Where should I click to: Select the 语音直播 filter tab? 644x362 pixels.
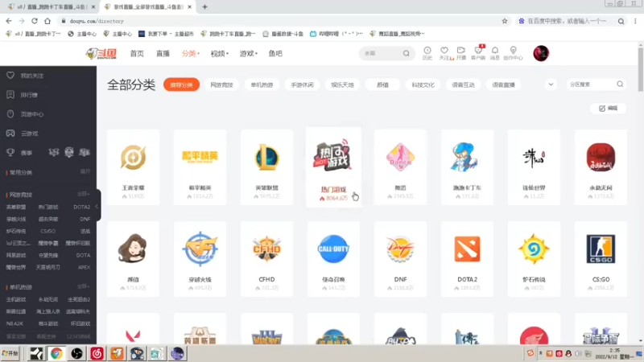(504, 84)
